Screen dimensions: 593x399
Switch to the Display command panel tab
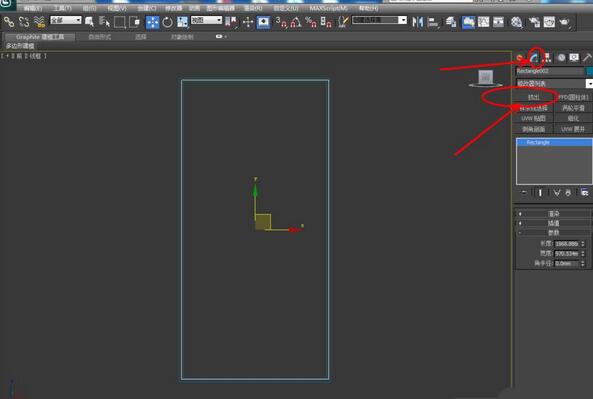click(574, 58)
